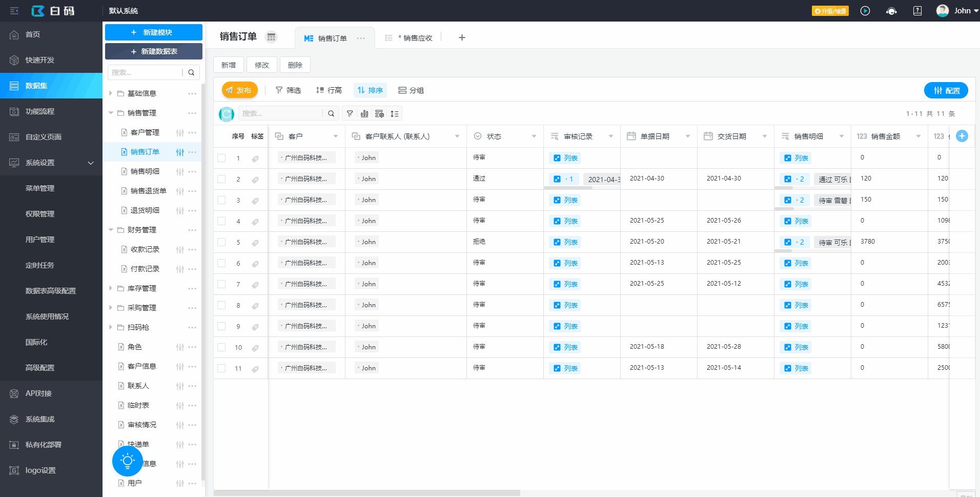Screen dimensions: 980x497
Task: Click the orange 发布 button
Action: point(239,90)
